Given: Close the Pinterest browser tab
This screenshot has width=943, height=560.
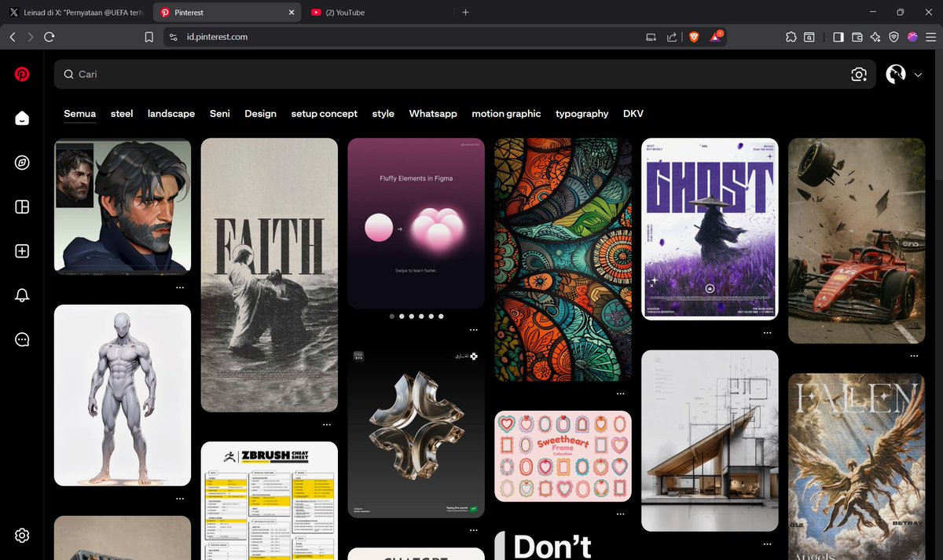Looking at the screenshot, I should (x=292, y=13).
